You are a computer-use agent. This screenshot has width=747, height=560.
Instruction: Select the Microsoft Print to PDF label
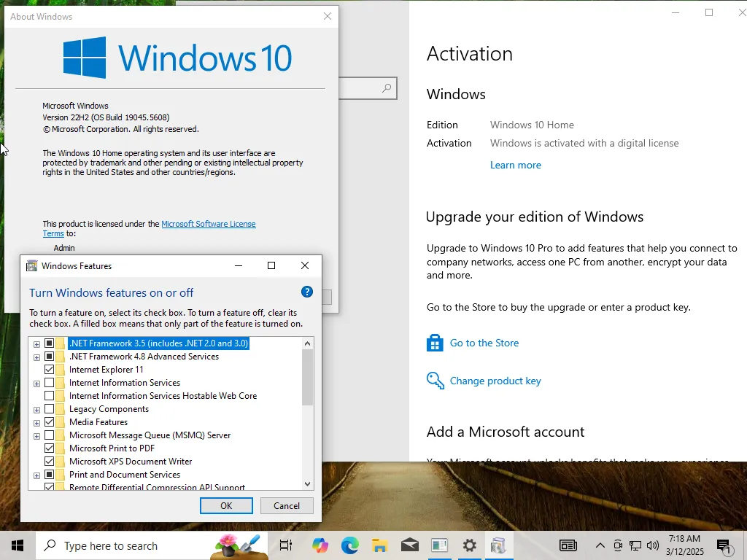112,448
